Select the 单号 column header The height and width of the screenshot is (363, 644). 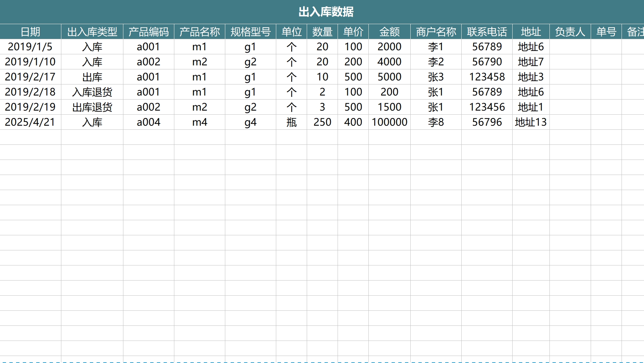pos(606,32)
